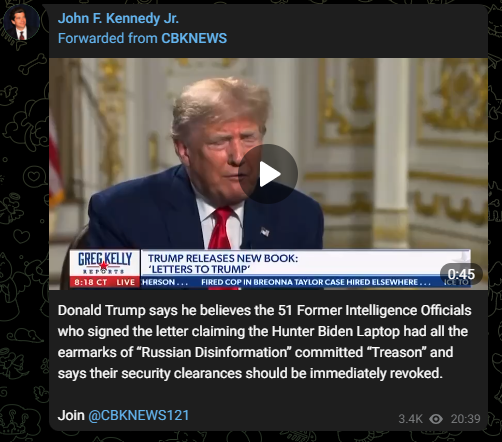Open the CBKNEWS forwarded source channel
Screen dimensions: 502x442
coord(194,38)
